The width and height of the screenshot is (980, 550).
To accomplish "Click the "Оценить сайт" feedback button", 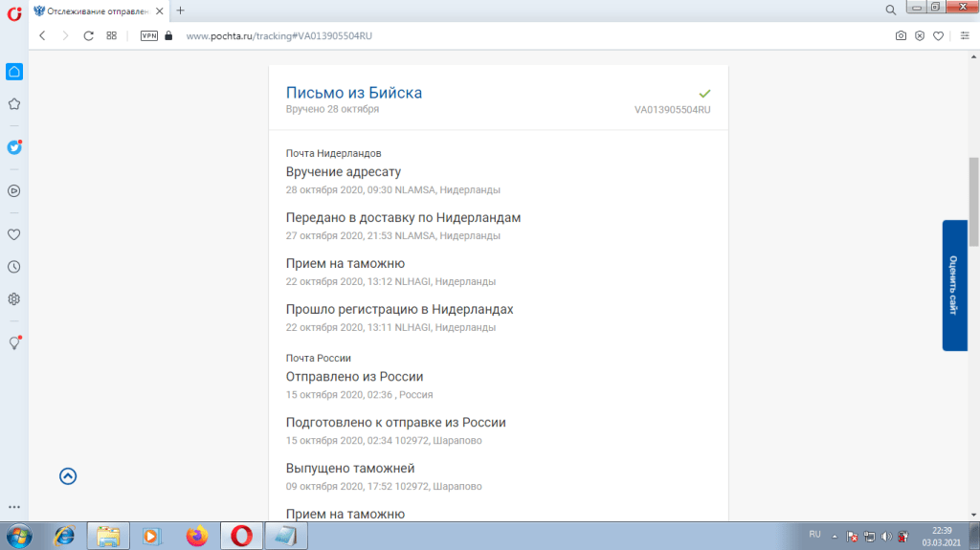I will pyautogui.click(x=953, y=285).
